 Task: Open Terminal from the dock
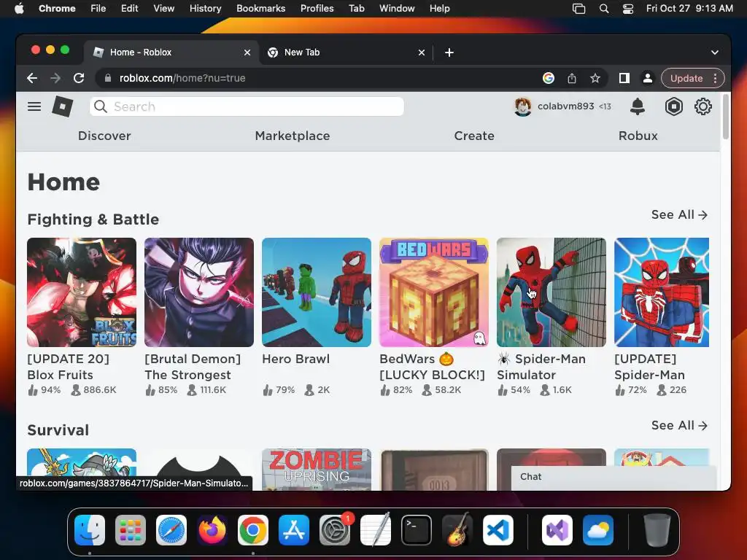coord(417,530)
